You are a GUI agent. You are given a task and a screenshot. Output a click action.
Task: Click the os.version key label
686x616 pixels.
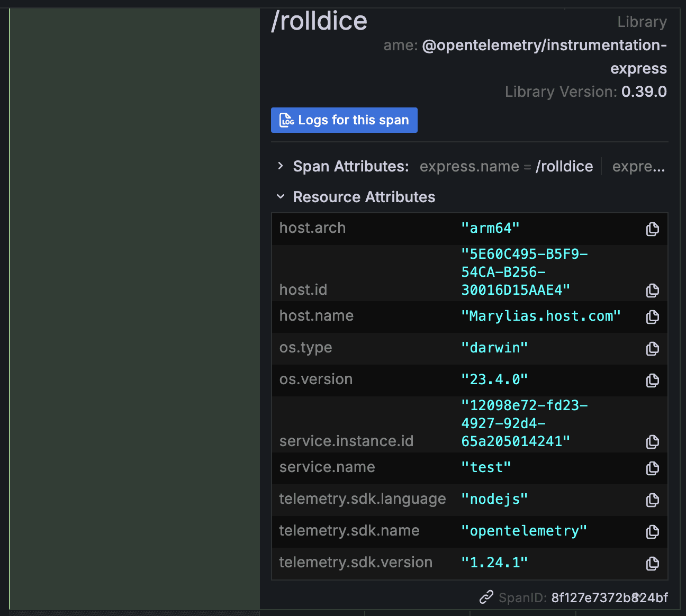(x=316, y=379)
